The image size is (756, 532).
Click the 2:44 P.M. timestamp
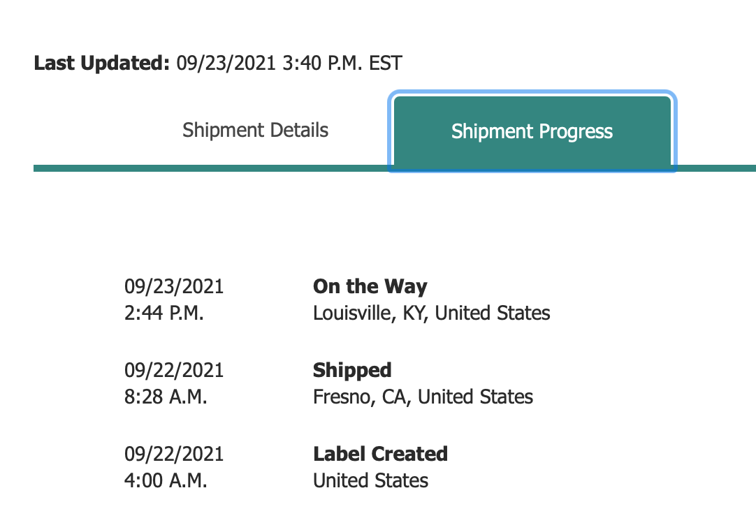coord(164,313)
